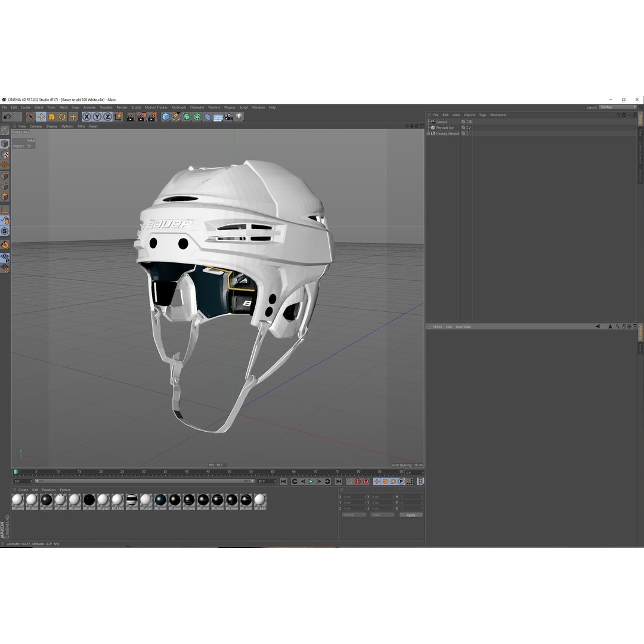Open Edit Render Settings icon
The width and height of the screenshot is (644, 644).
[152, 117]
